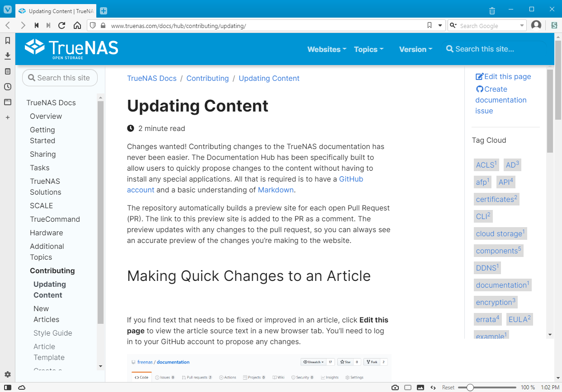Click the rewind history button
The width and height of the screenshot is (562, 392).
click(37, 26)
